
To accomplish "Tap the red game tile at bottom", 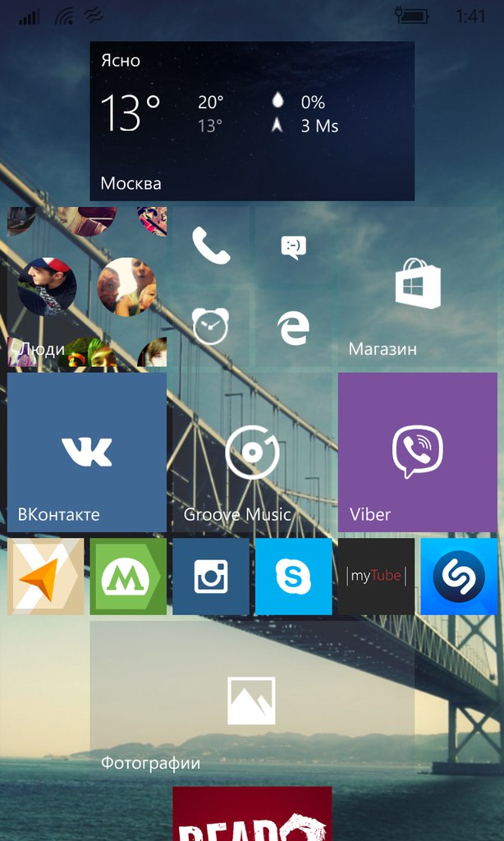I will [x=252, y=815].
